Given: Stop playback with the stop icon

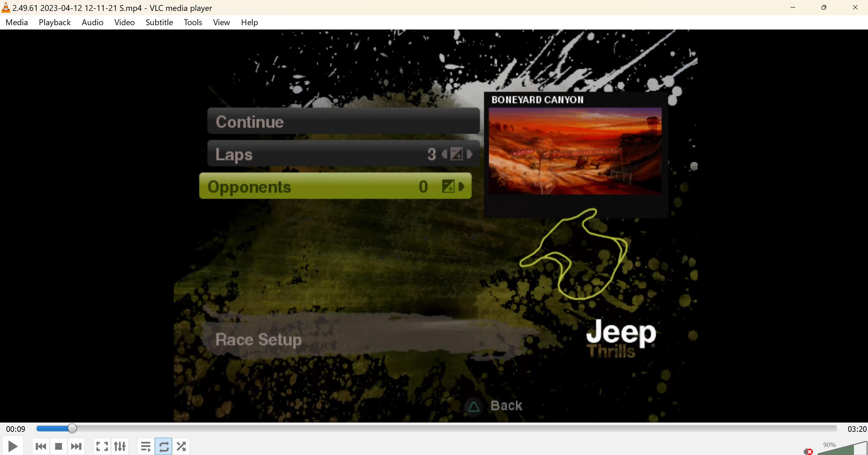Looking at the screenshot, I should tap(58, 446).
